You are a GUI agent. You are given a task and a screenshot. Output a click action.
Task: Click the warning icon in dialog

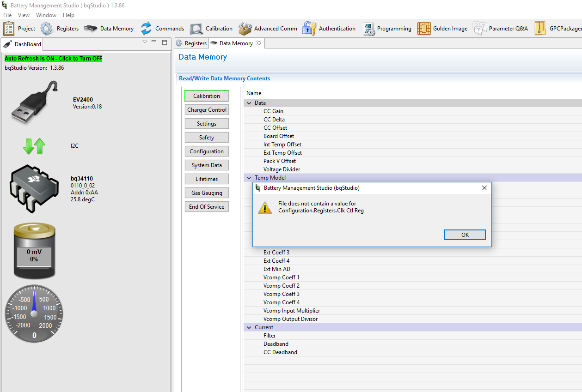coord(265,207)
